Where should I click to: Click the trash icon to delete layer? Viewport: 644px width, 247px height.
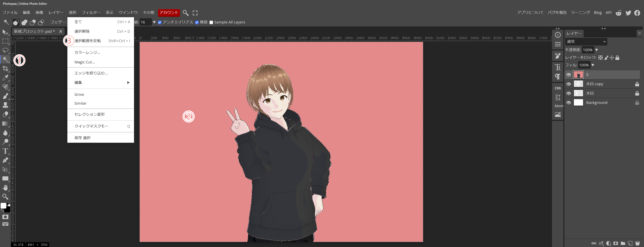637,243
